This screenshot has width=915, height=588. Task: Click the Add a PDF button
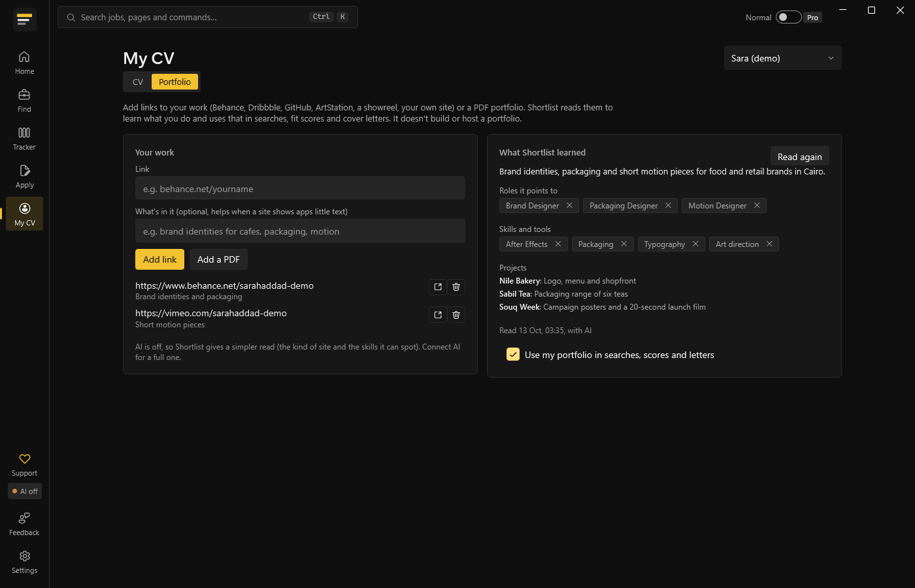coord(218,259)
